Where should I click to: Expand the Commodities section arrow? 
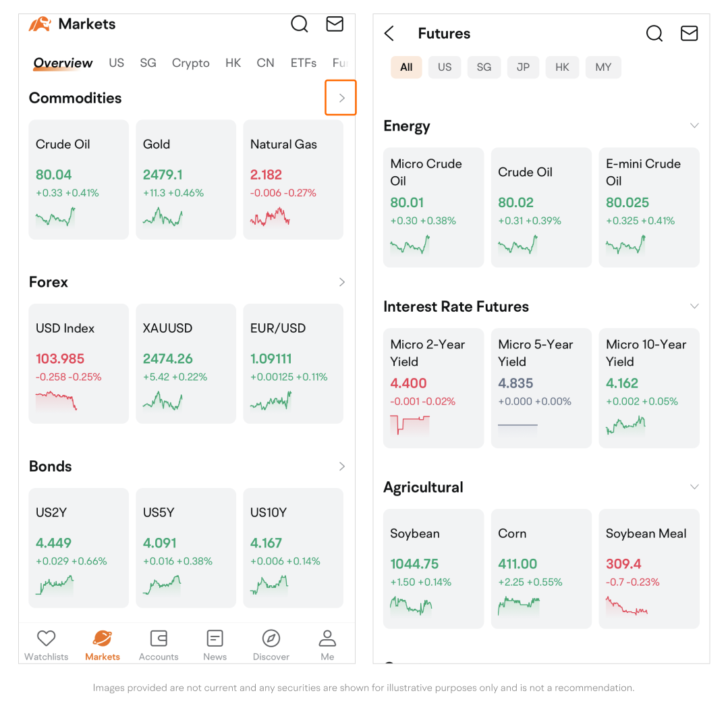pyautogui.click(x=341, y=98)
